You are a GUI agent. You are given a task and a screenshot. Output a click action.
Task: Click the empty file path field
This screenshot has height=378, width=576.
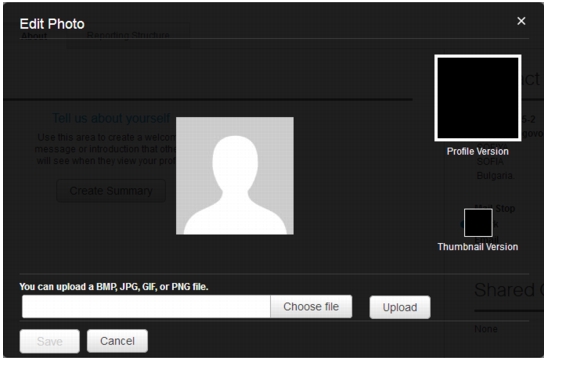[x=146, y=306]
